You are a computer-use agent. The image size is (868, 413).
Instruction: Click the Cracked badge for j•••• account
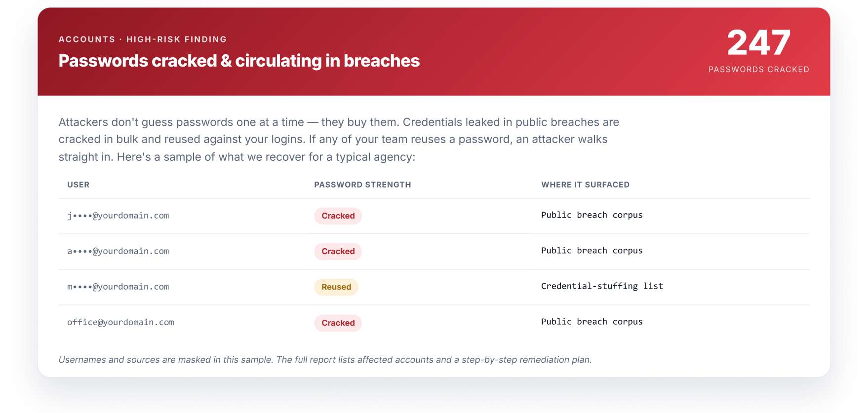tap(338, 216)
